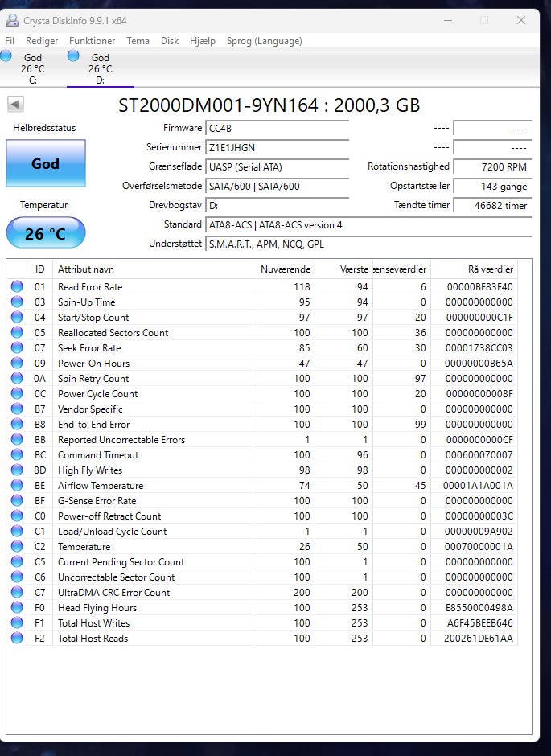
Task: Open the Funktioner menu
Action: click(92, 41)
